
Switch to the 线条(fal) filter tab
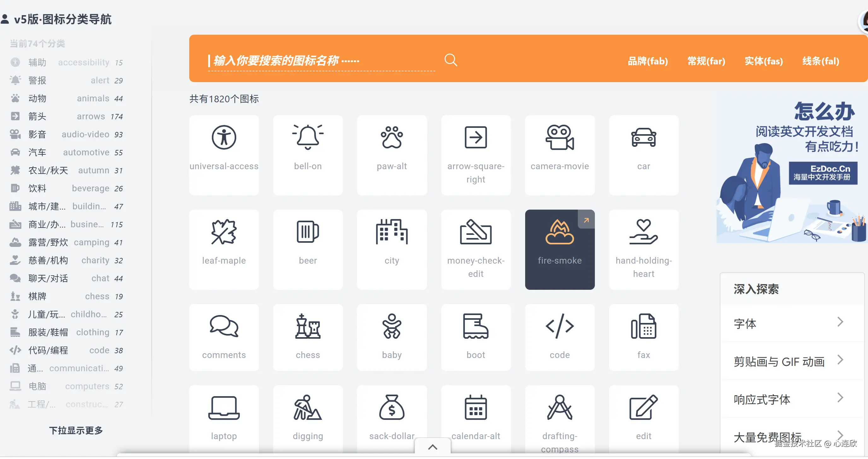point(820,61)
